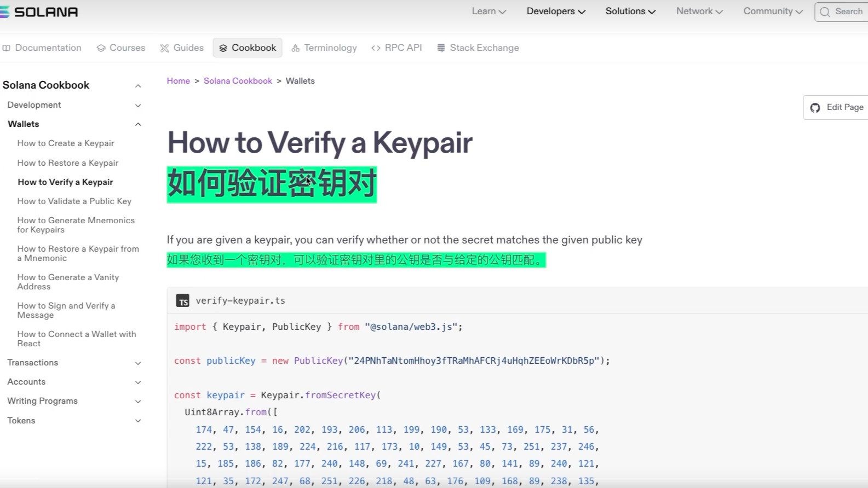
Task: Switch to the Documentation tab
Action: pyautogui.click(x=42, y=48)
